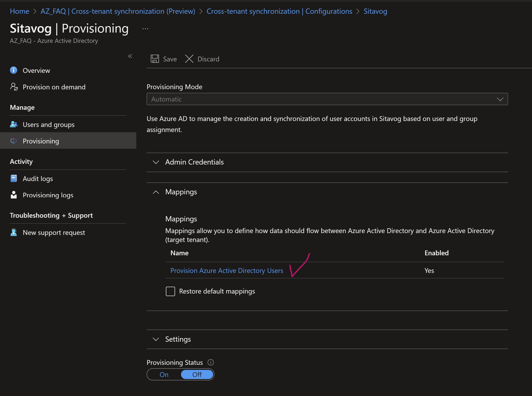Open the ellipsis more options menu

(145, 29)
